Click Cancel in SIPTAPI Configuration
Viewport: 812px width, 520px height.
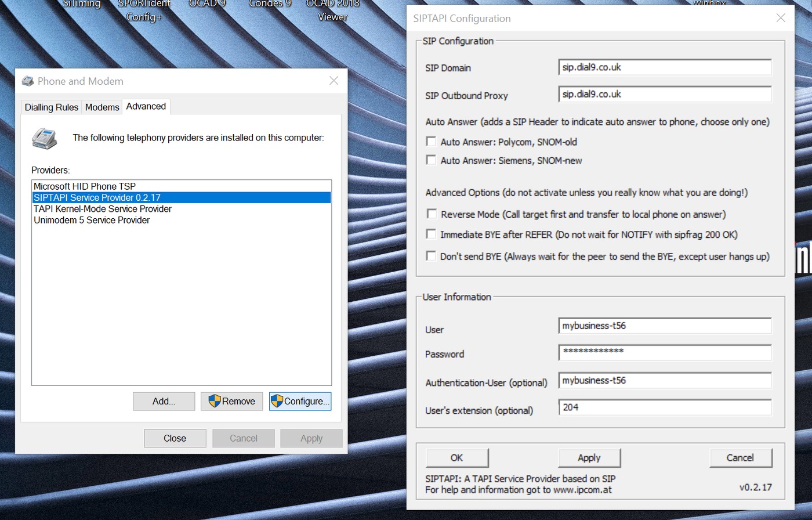click(x=741, y=457)
